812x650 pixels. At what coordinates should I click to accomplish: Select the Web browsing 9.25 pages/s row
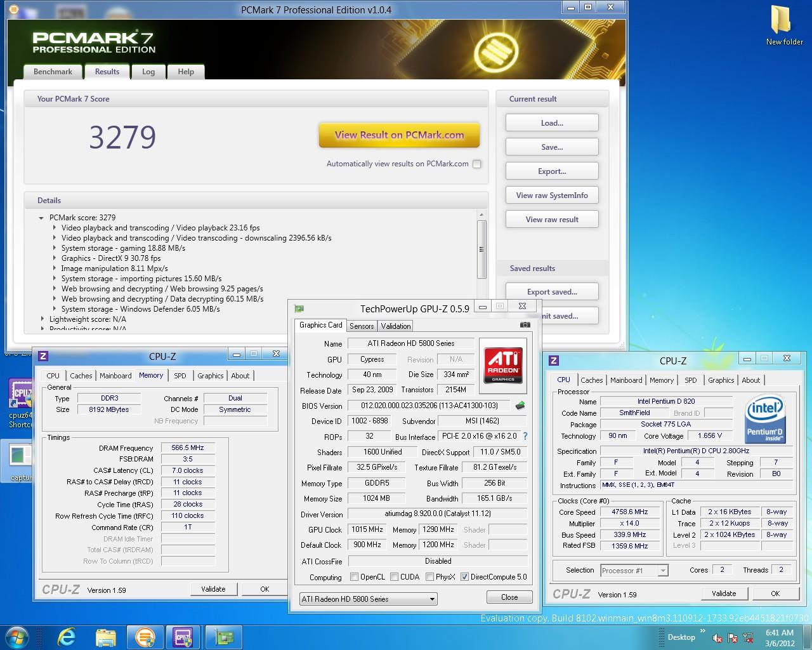(x=162, y=289)
